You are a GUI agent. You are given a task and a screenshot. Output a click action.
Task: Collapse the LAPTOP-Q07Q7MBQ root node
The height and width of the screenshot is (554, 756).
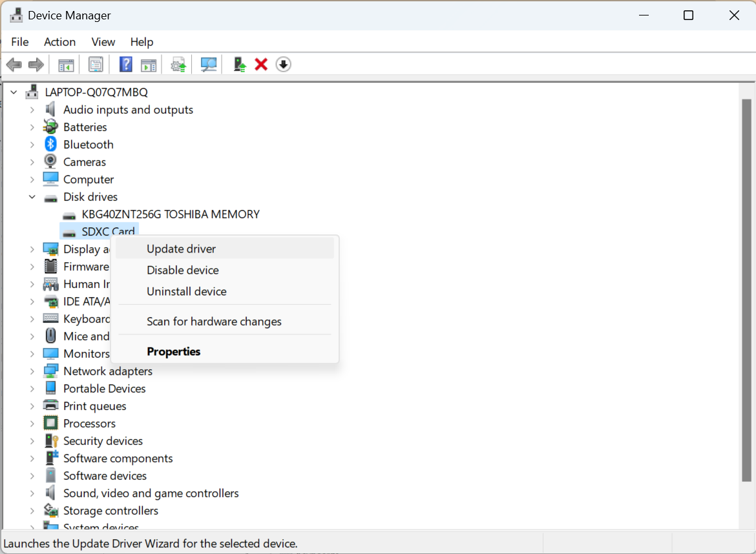(x=14, y=92)
